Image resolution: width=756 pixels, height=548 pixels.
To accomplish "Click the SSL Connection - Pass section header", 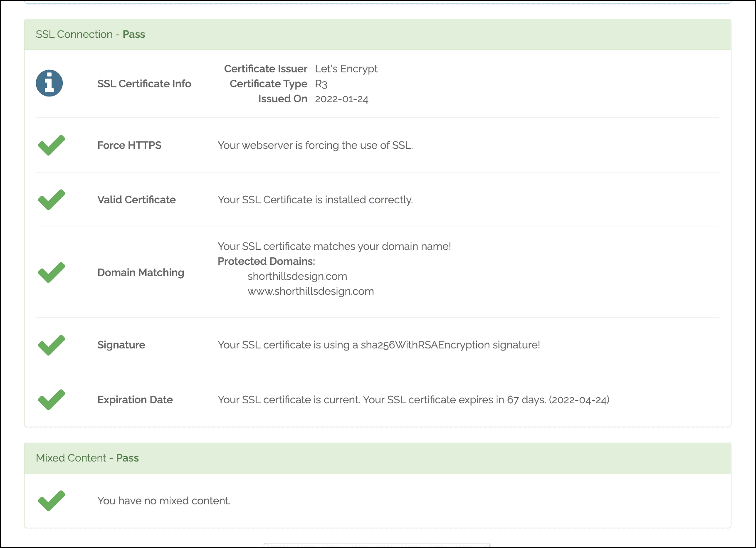I will (90, 35).
